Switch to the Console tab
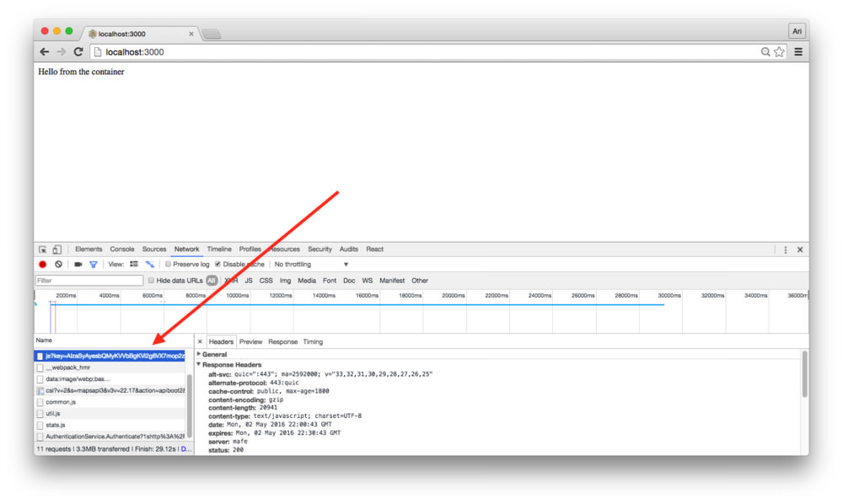The image size is (843, 504). coord(122,249)
